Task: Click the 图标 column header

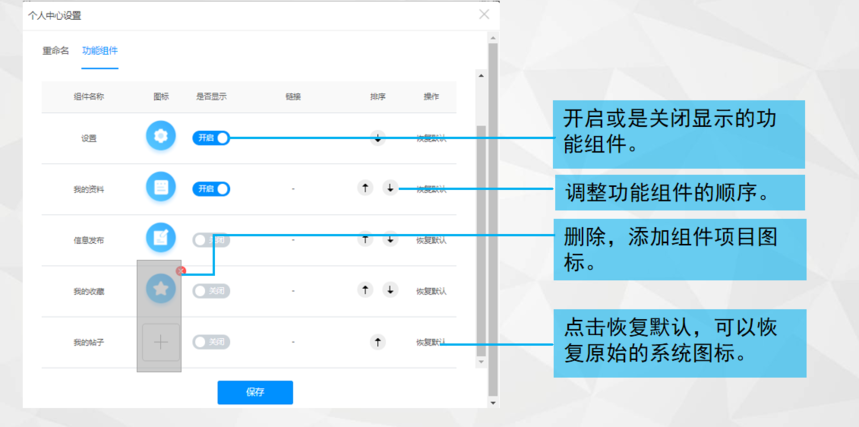Action: (161, 96)
